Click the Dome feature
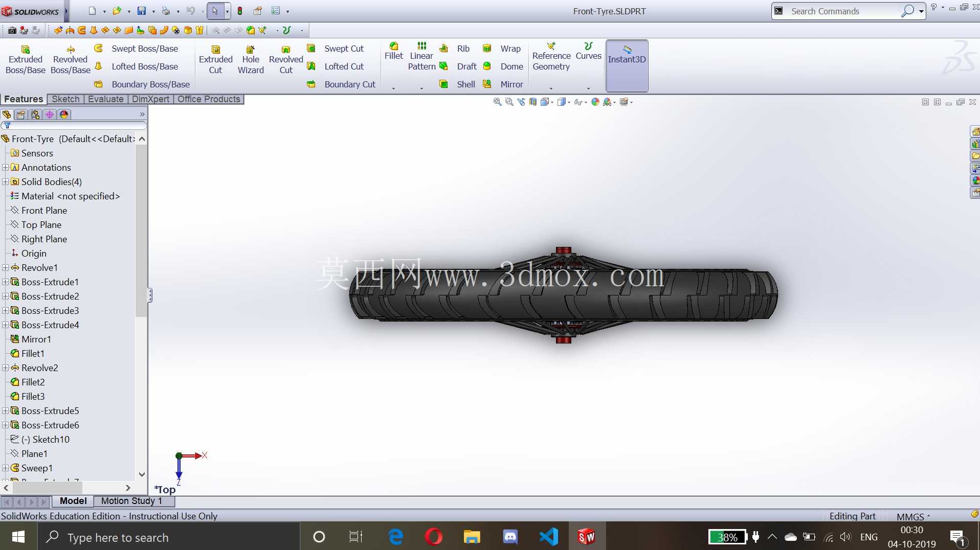Image resolution: width=980 pixels, height=550 pixels. [x=503, y=66]
